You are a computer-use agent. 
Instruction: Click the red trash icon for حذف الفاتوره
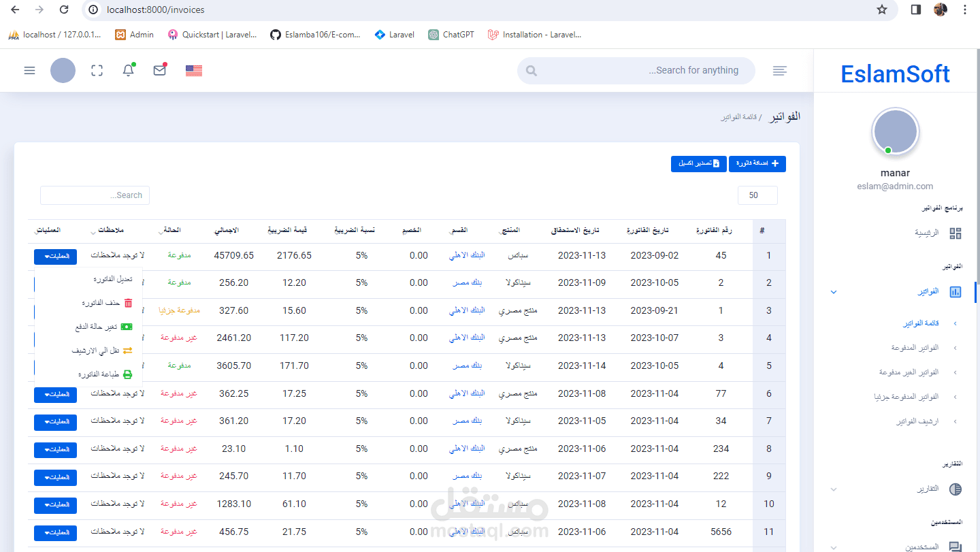point(128,303)
